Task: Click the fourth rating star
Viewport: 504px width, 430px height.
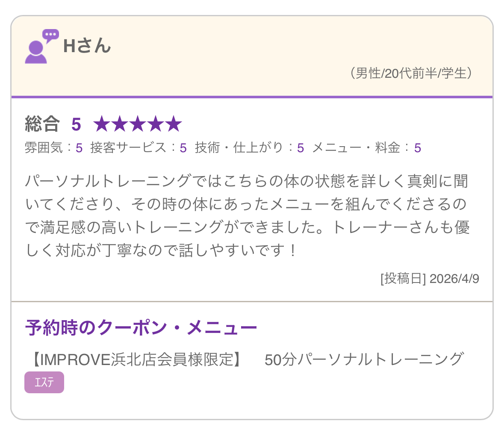Action: pyautogui.click(x=156, y=124)
